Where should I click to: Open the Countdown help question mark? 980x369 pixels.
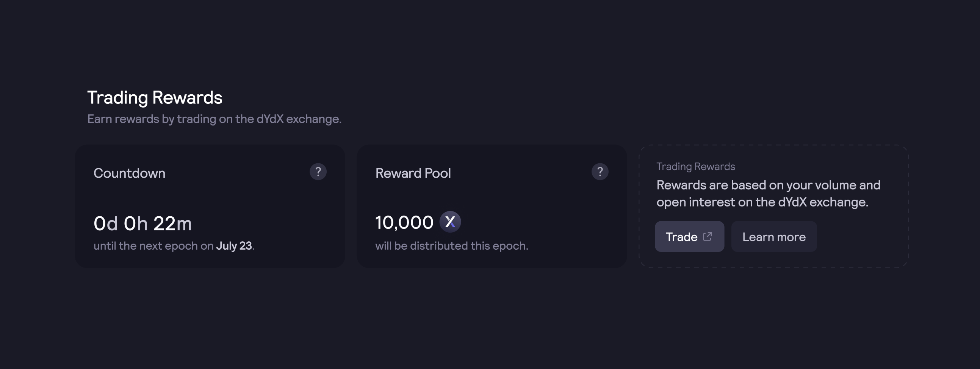click(x=318, y=172)
